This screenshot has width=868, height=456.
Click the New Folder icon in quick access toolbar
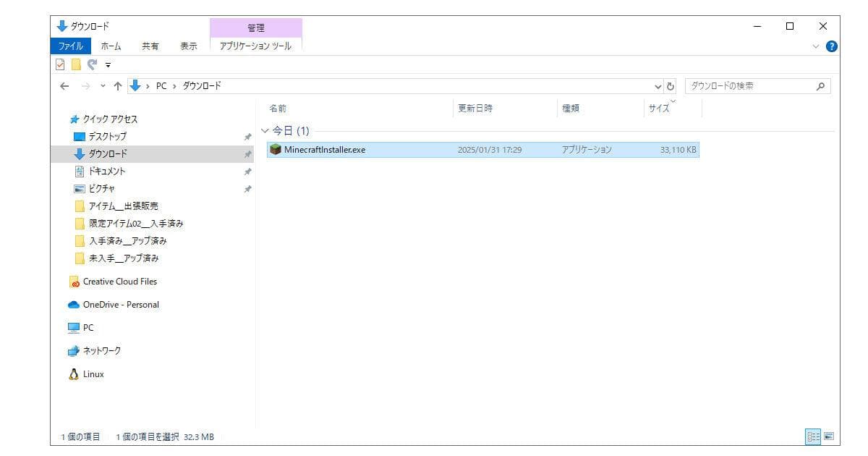click(x=76, y=64)
